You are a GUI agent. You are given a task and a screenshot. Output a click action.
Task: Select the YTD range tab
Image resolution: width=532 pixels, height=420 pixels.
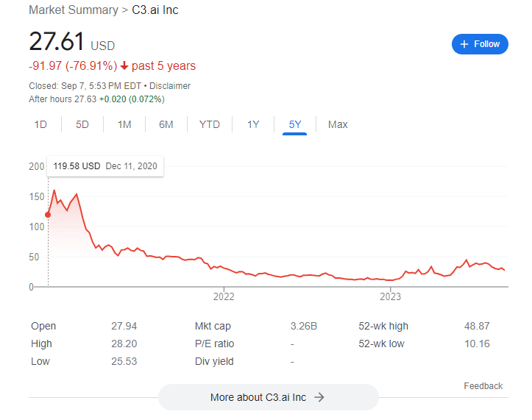coord(209,124)
